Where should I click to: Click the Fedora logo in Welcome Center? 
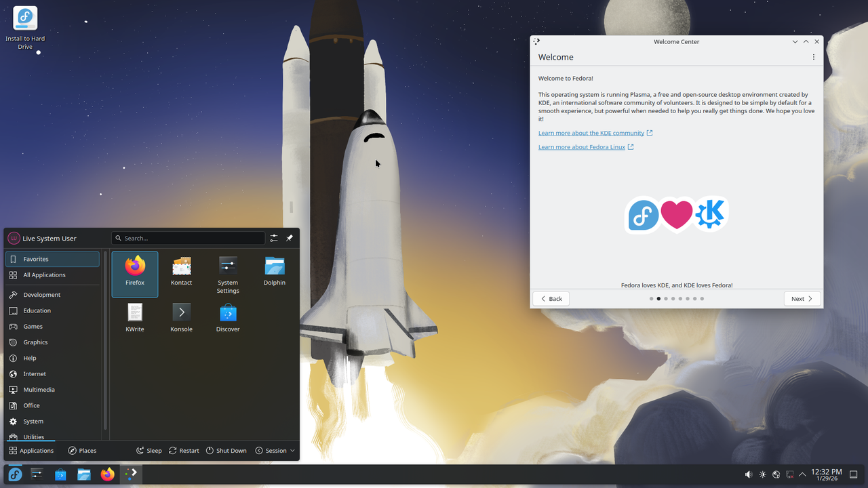642,215
